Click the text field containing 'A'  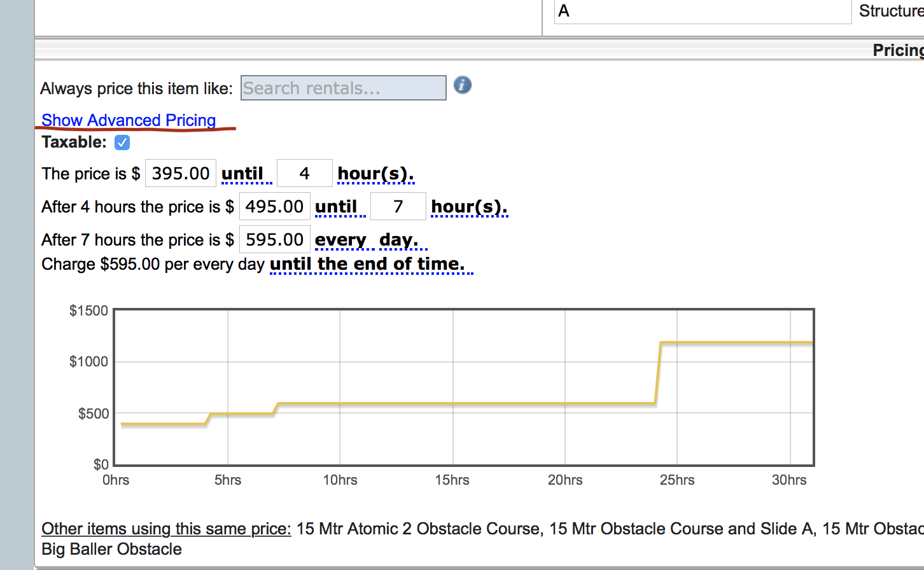[703, 11]
